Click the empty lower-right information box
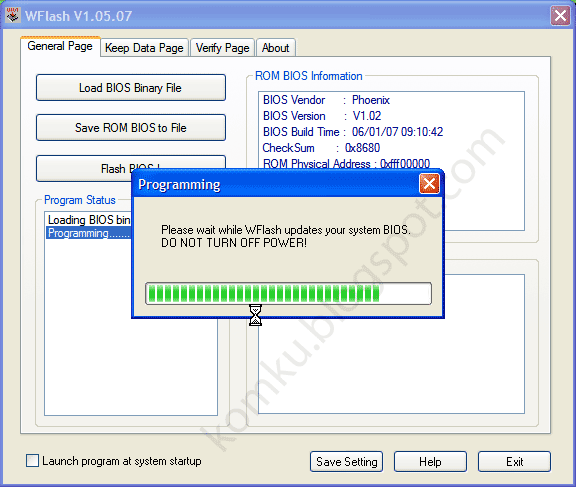This screenshot has width=576, height=487. coord(391,367)
